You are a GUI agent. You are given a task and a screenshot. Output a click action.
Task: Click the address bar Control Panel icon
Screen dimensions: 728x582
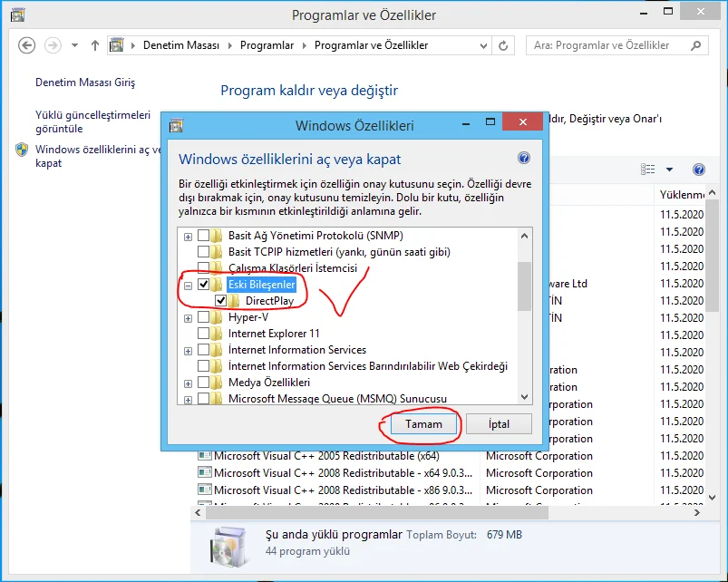[x=117, y=45]
